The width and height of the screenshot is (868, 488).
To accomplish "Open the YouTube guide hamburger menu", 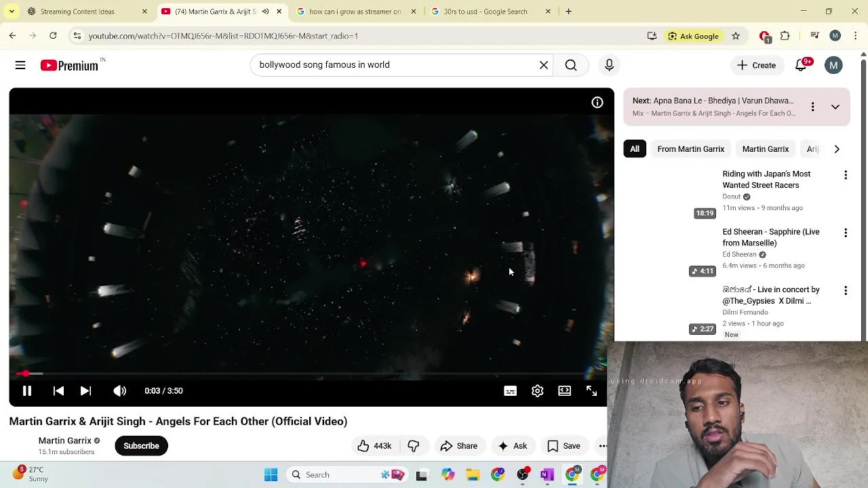I will [x=20, y=65].
